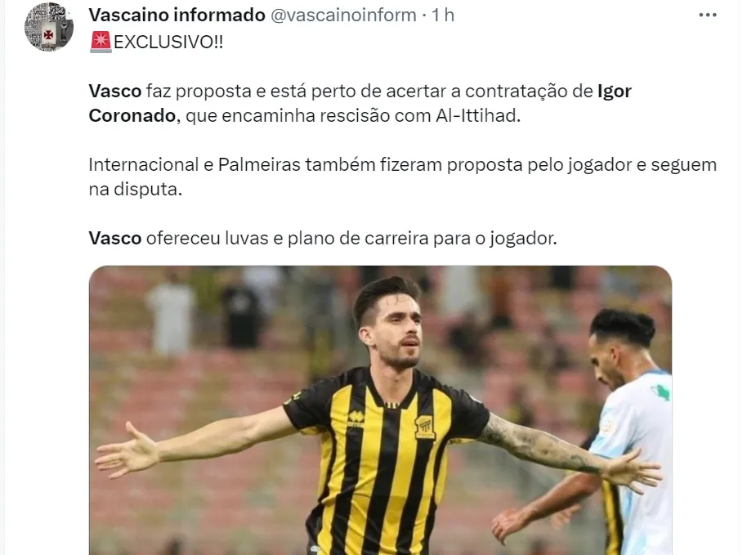
Task: Visit the Vascaino informado display name
Action: (177, 15)
